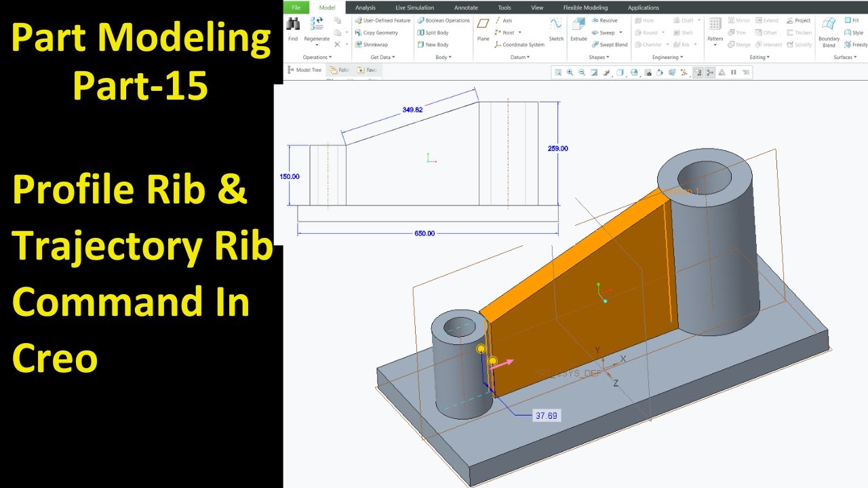Viewport: 868px width, 488px height.
Task: Click the 650.00 dimension in reference drawing
Action: [425, 233]
